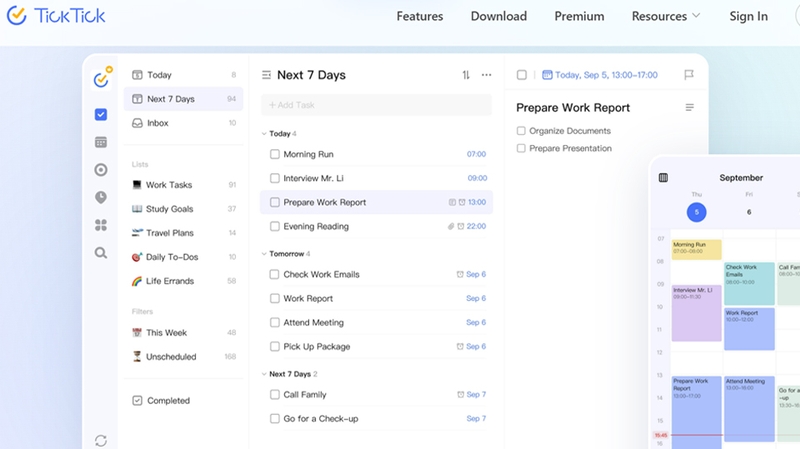
Task: Open the clock habit tracker sidebar icon
Action: coord(101,197)
